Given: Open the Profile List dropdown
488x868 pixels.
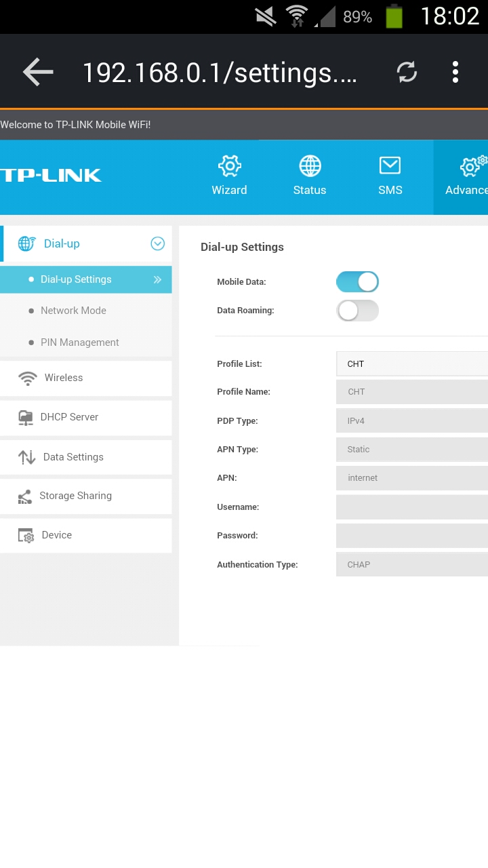Looking at the screenshot, I should click(412, 363).
